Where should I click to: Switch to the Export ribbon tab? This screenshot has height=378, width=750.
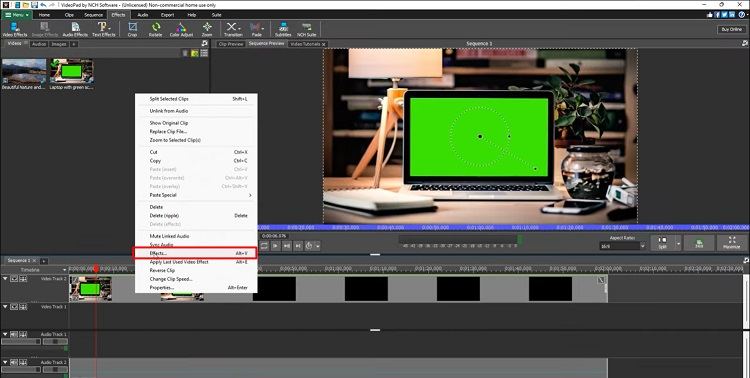[x=167, y=15]
